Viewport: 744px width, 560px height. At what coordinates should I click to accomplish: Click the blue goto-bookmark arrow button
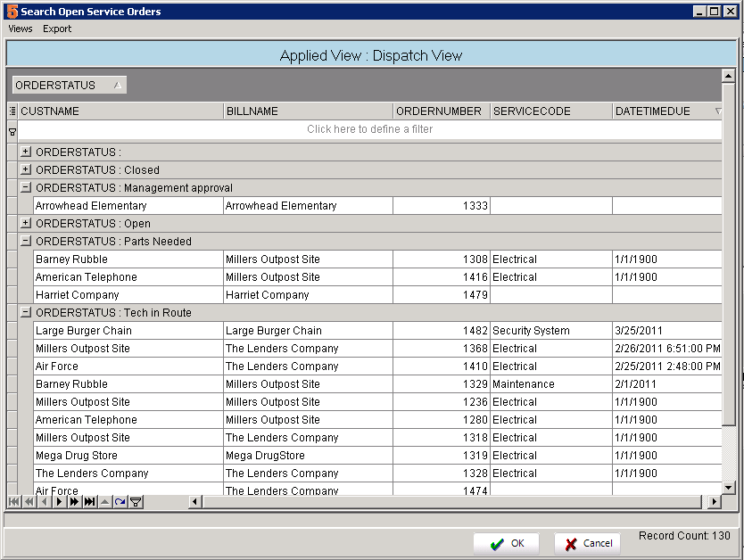[x=120, y=502]
